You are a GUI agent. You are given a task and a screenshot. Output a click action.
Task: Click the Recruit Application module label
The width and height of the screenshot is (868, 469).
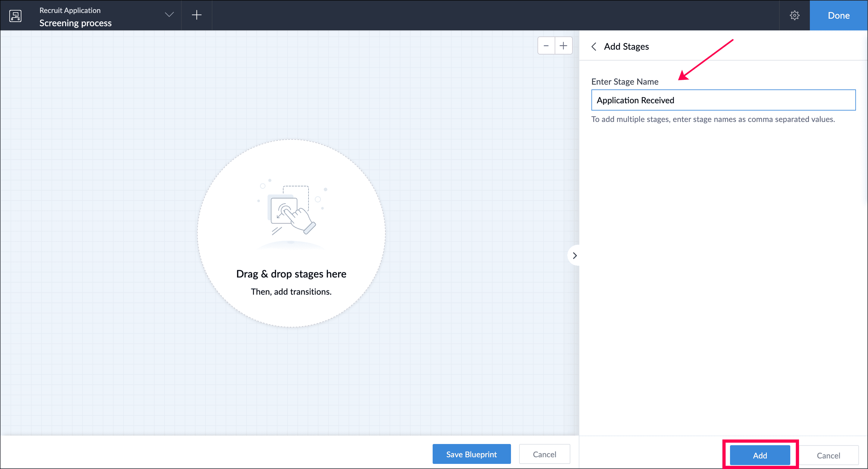pyautogui.click(x=70, y=10)
